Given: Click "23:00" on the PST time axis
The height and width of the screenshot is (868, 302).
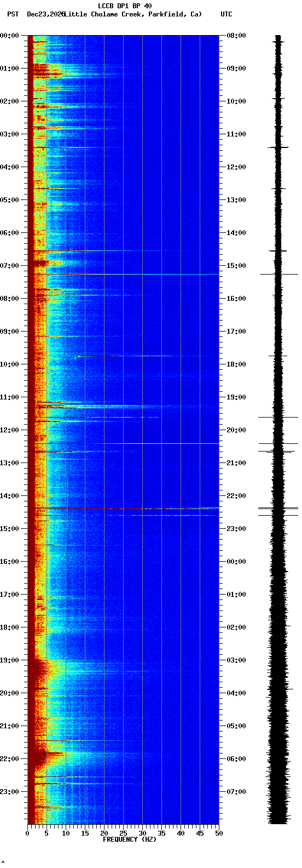Looking at the screenshot, I should coord(10,792).
